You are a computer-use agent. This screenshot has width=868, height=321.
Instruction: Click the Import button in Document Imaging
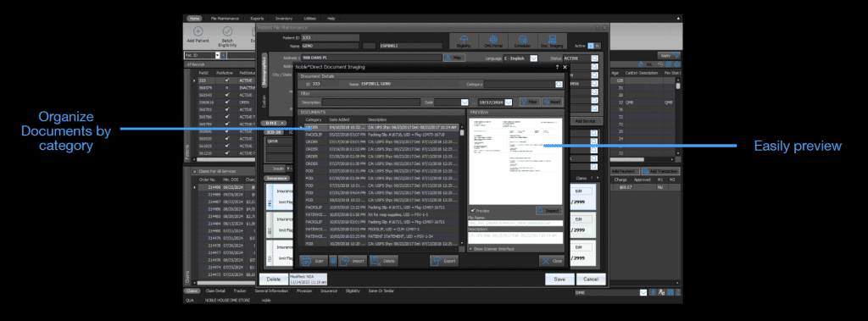[x=352, y=260]
